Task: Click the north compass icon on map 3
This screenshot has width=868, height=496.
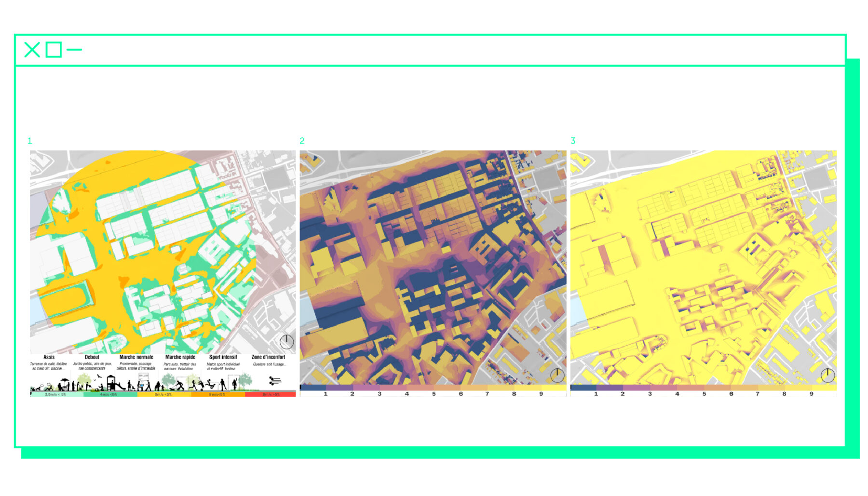Action: tap(827, 375)
